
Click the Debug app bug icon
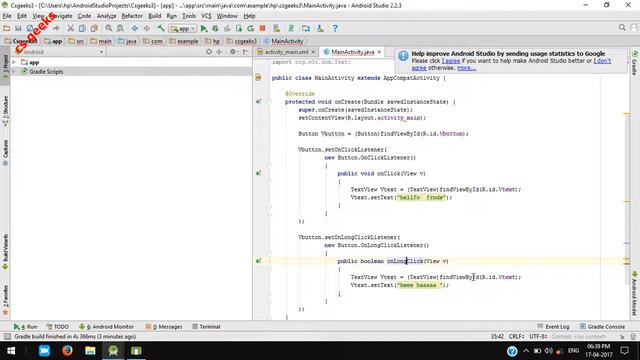click(216, 28)
